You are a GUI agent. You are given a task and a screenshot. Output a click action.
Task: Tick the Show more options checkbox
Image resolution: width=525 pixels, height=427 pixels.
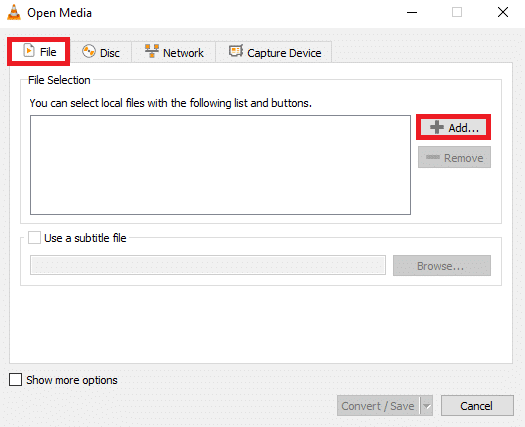click(15, 380)
